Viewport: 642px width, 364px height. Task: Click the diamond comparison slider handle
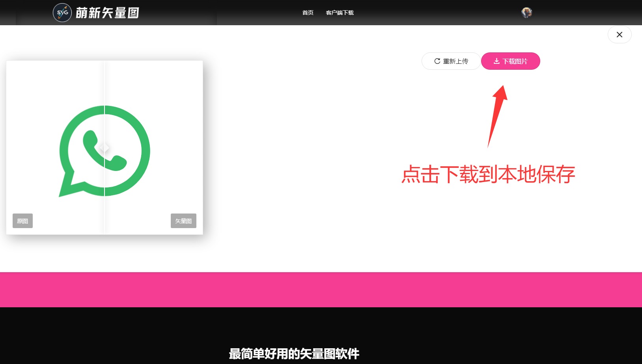coord(105,148)
